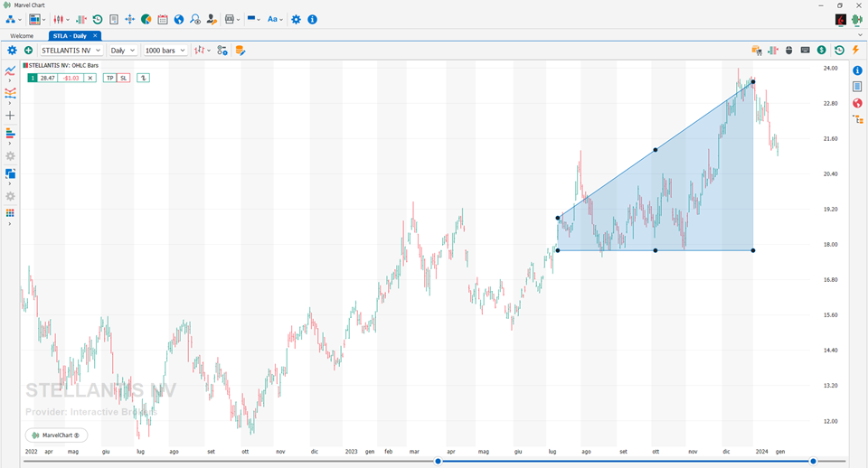The width and height of the screenshot is (868, 468).
Task: Open the calendar icon in top toolbar
Action: click(163, 19)
